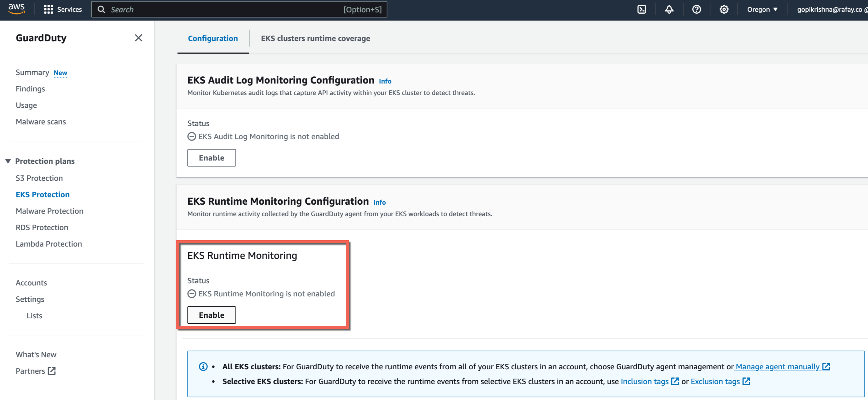Switch to EKS clusters runtime coverage tab

tap(316, 38)
